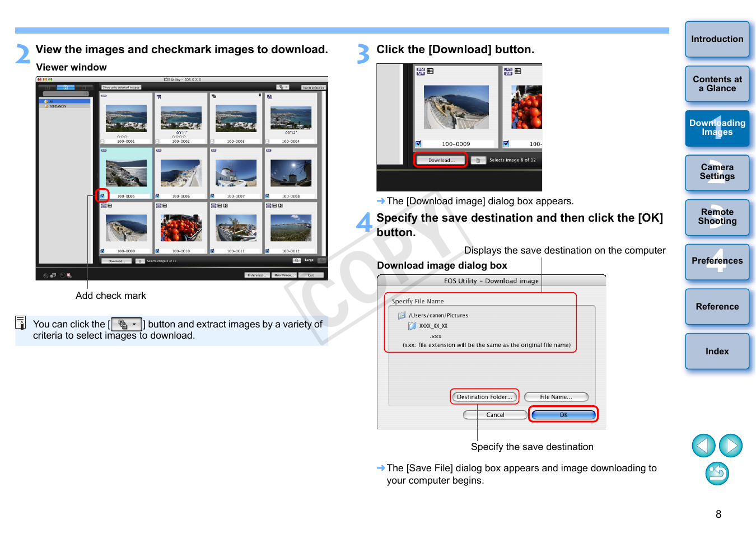The image size is (756, 534).
Task: Click the enlarge icon right of the Large label
Action: (321, 260)
